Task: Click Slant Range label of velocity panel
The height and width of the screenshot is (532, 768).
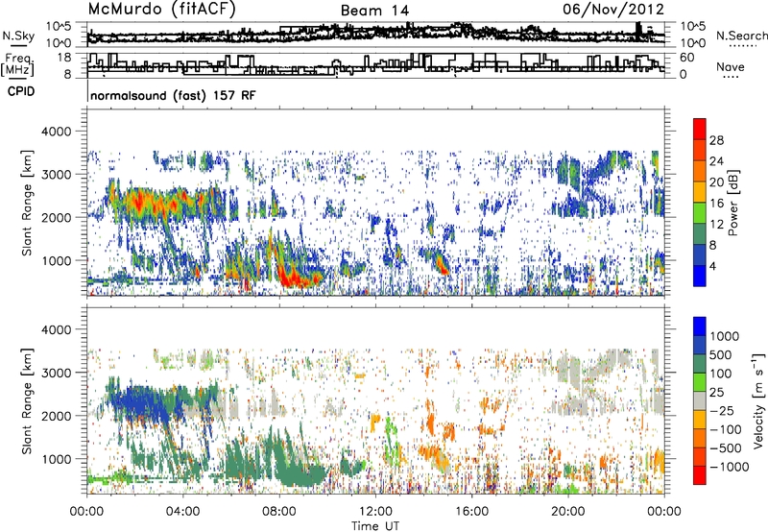Action: pyautogui.click(x=27, y=400)
